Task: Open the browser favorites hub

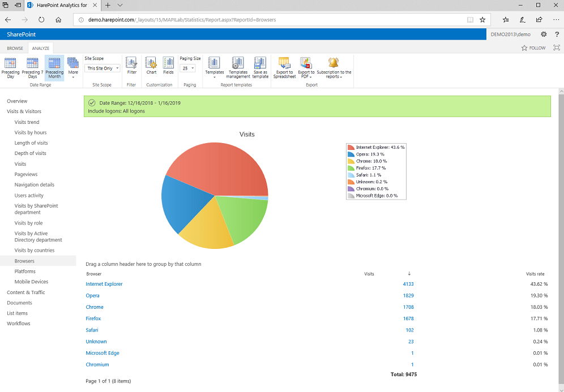Action: click(506, 20)
